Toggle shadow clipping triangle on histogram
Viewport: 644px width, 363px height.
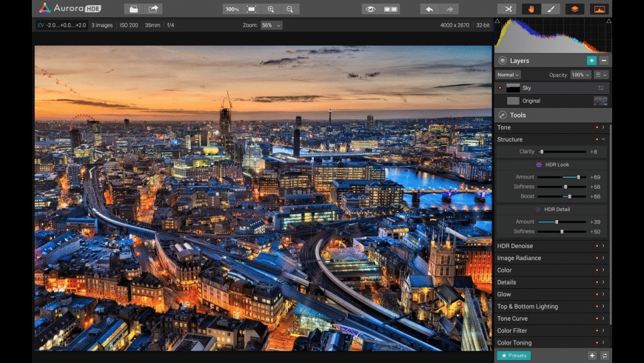click(x=497, y=21)
